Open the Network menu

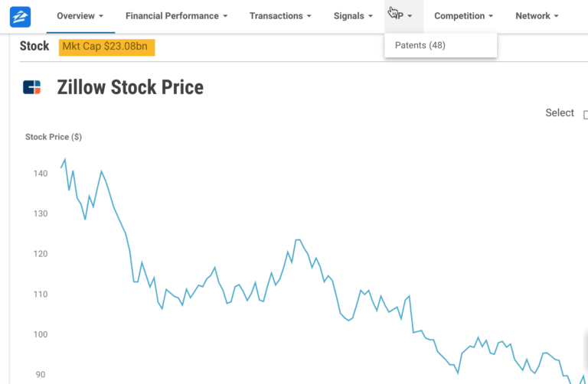click(x=537, y=16)
